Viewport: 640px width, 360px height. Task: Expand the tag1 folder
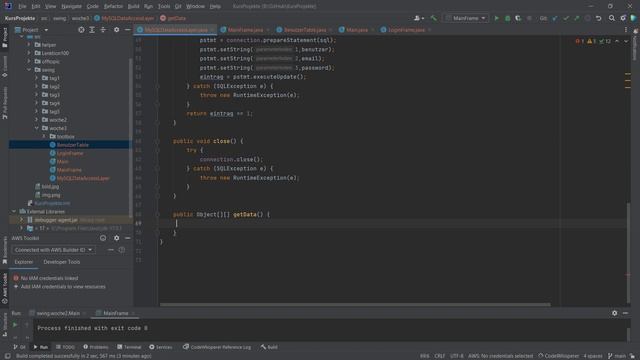click(36, 78)
